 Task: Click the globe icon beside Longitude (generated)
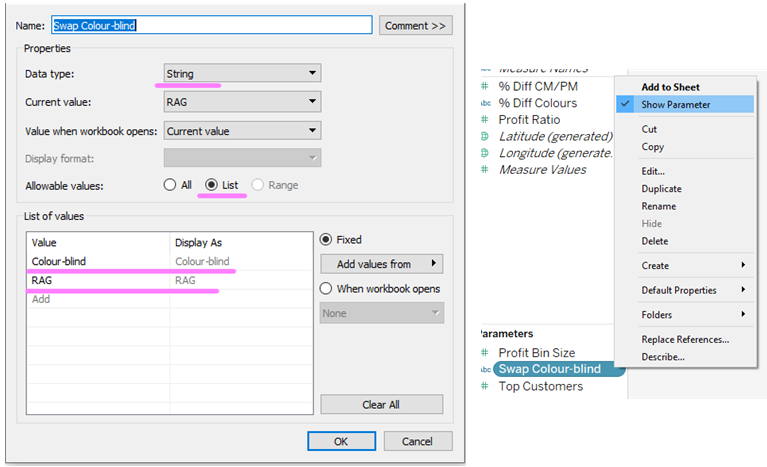tap(485, 153)
